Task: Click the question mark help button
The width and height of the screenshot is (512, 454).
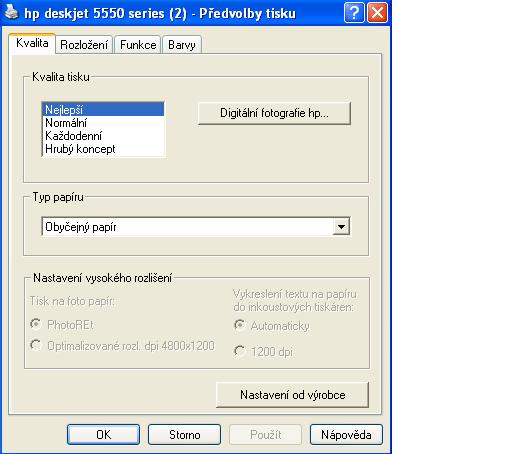Action: coord(354,13)
